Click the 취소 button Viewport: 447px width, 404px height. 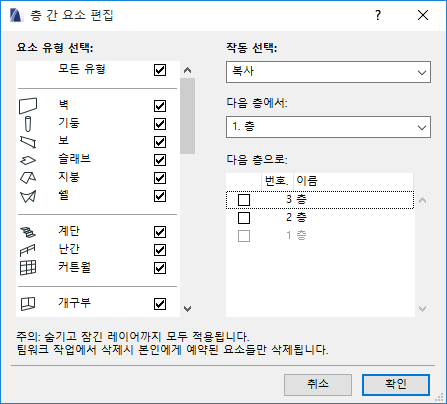318,385
